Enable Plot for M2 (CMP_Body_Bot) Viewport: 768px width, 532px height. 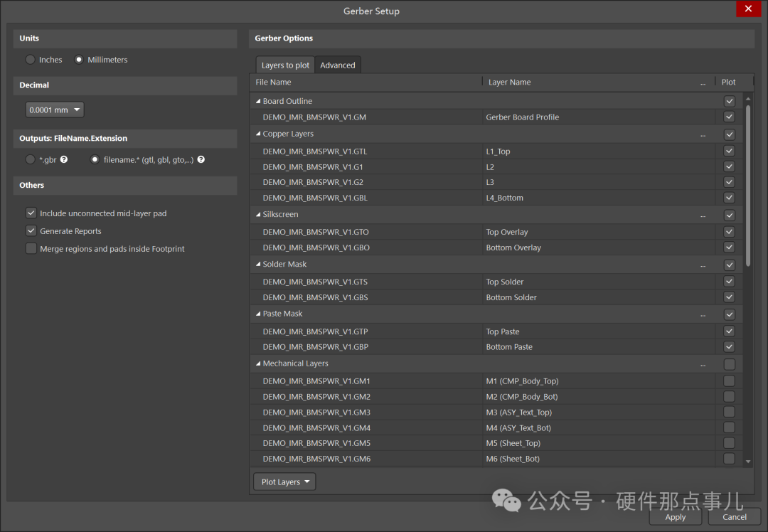pos(730,396)
